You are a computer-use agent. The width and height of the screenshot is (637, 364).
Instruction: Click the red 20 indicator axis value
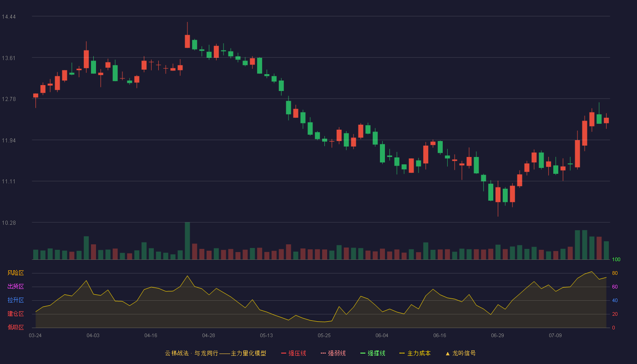click(615, 314)
